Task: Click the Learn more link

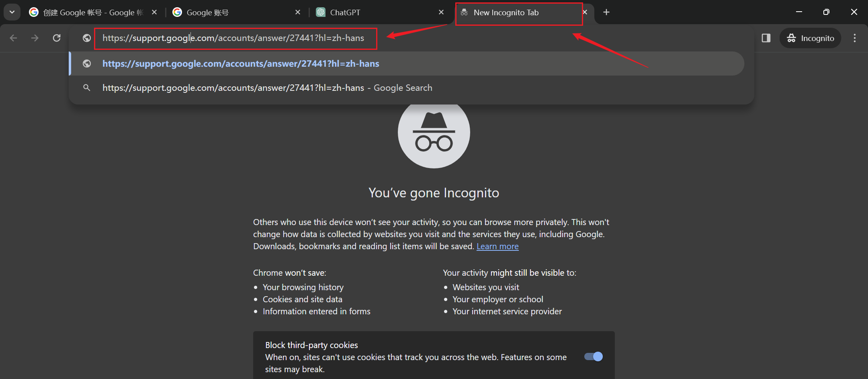Action: pos(497,246)
